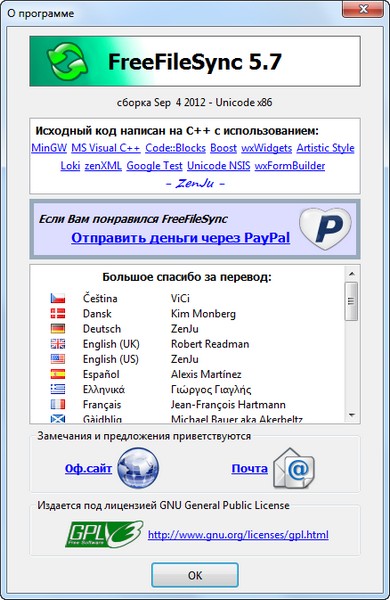Open the MinGW link
The width and height of the screenshot is (390, 600).
tap(49, 148)
